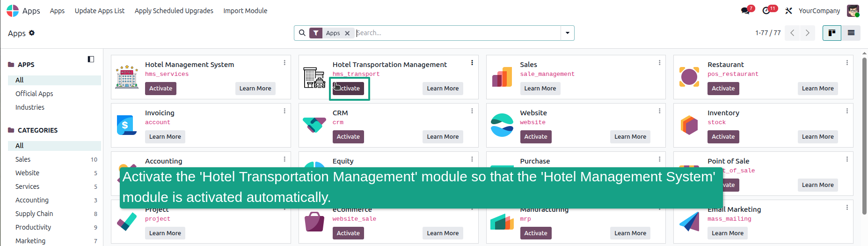
Task: Click the Email Marketing app icon
Action: tap(689, 222)
